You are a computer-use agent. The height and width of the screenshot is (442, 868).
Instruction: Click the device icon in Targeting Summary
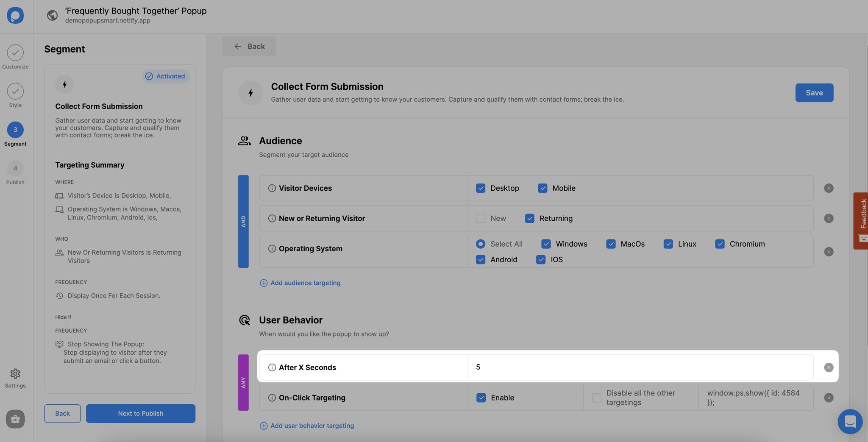[59, 196]
